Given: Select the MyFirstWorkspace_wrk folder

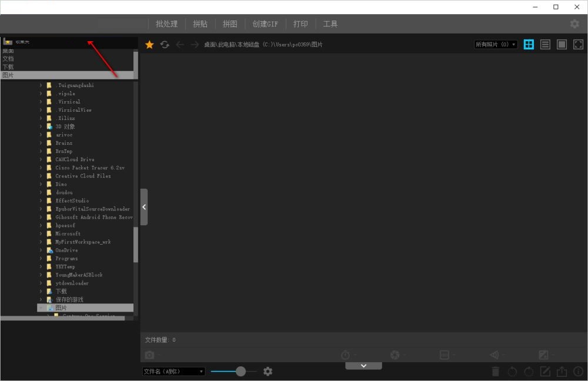Looking at the screenshot, I should point(83,242).
